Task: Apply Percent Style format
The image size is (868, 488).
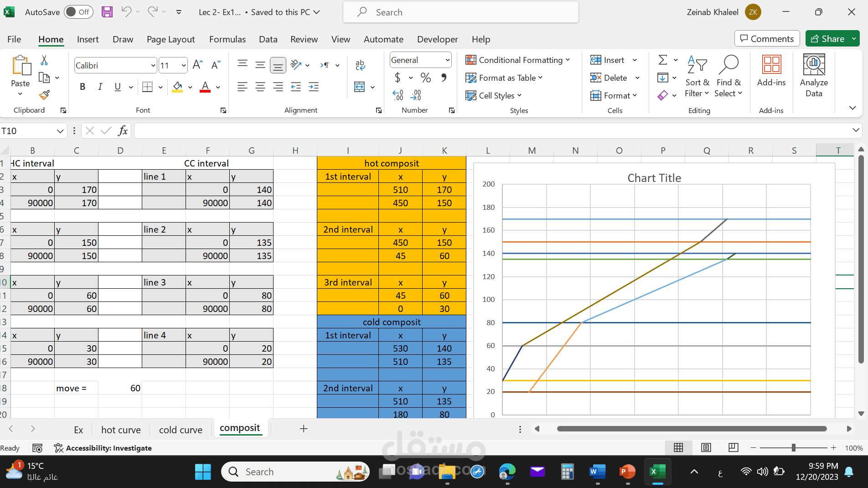Action: click(426, 78)
